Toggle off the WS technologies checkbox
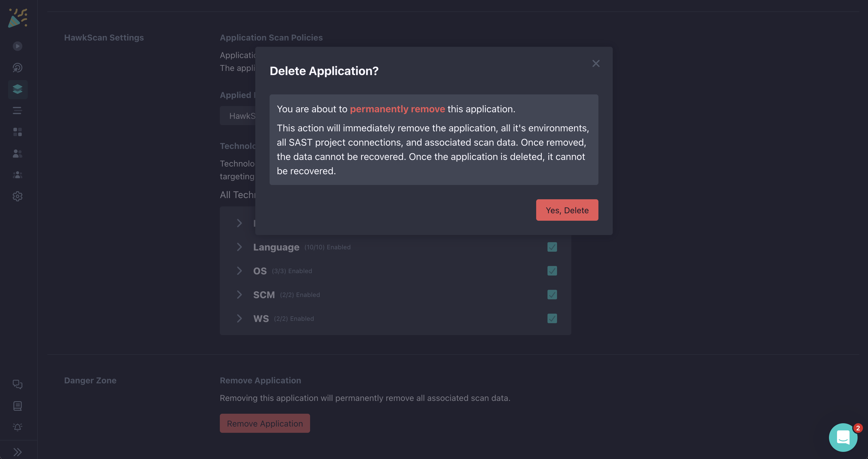This screenshot has height=459, width=868. coord(552,318)
